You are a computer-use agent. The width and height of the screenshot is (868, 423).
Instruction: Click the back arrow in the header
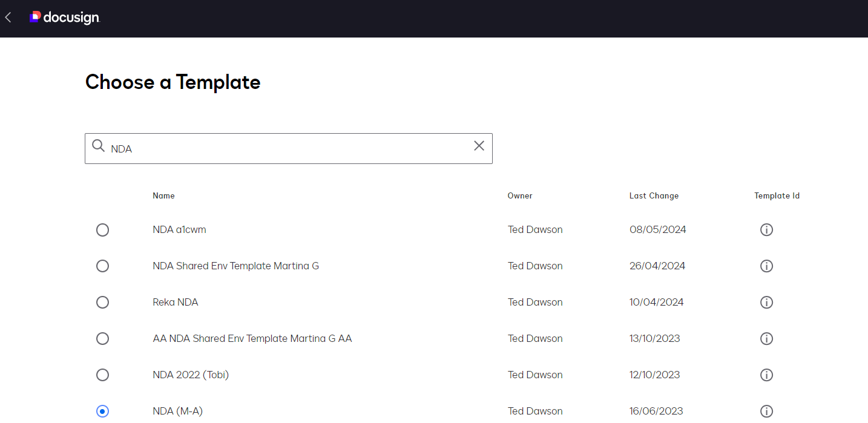[8, 18]
